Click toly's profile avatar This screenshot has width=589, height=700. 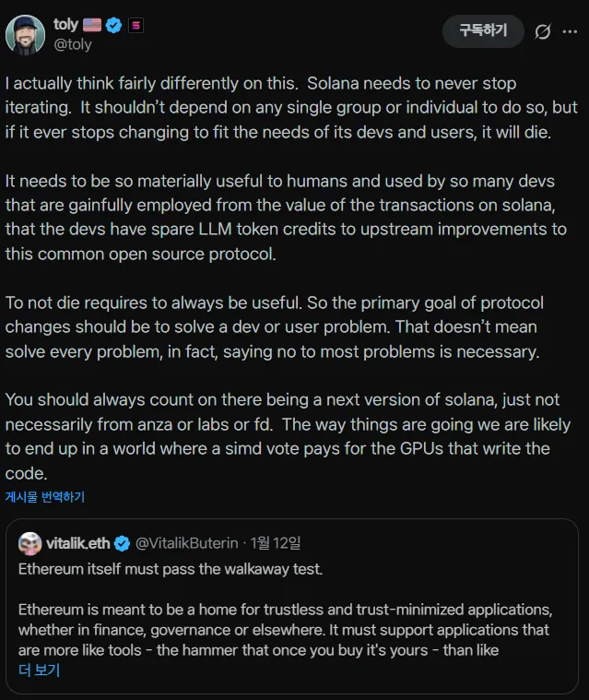click(x=24, y=34)
